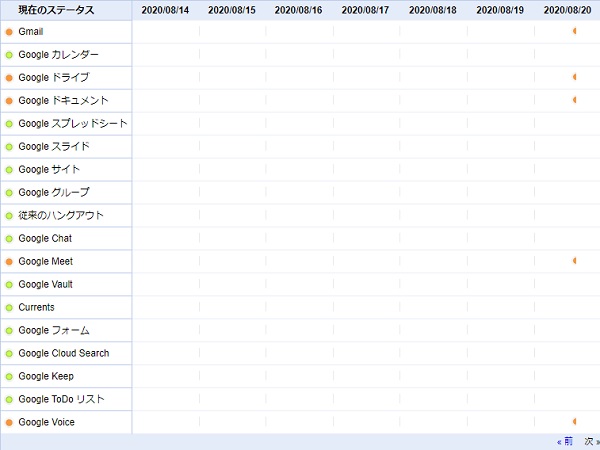This screenshot has width=600, height=450.
Task: Click the orange status dot beside Google Meet
Action: pyautogui.click(x=9, y=262)
